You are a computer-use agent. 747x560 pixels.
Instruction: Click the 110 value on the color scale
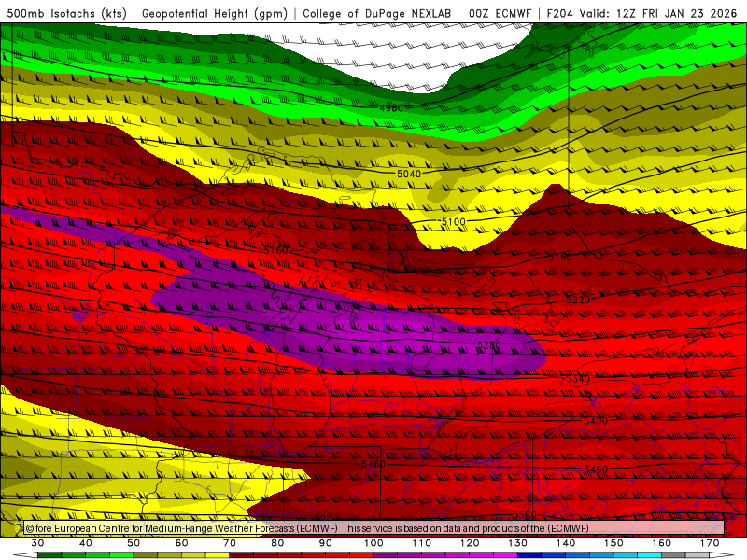pyautogui.click(x=422, y=543)
